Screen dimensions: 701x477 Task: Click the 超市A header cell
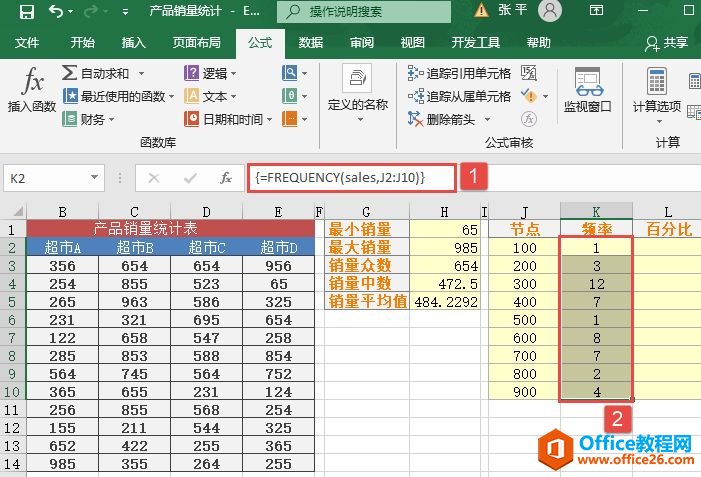pos(63,247)
